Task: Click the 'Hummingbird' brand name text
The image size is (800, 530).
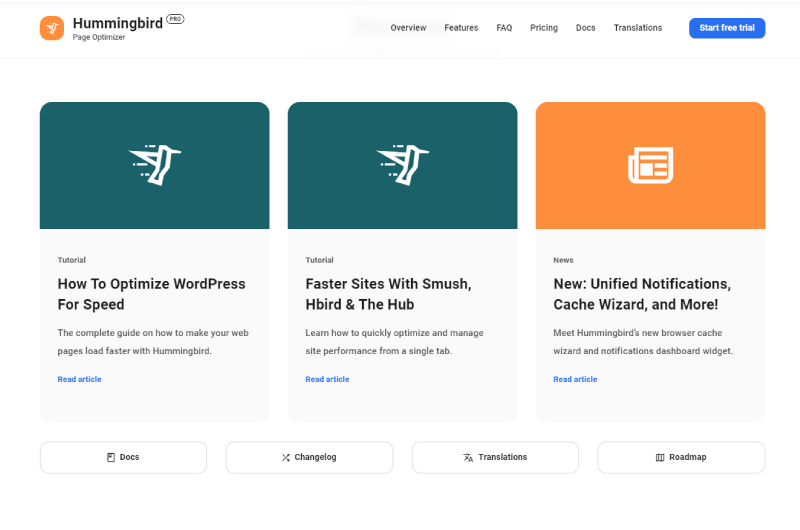Action: (x=118, y=23)
